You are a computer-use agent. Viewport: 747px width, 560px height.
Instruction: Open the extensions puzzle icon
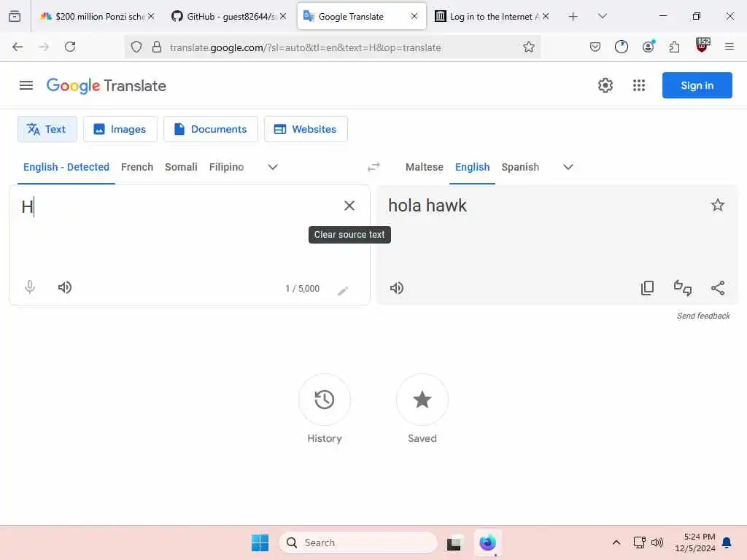[x=674, y=47]
